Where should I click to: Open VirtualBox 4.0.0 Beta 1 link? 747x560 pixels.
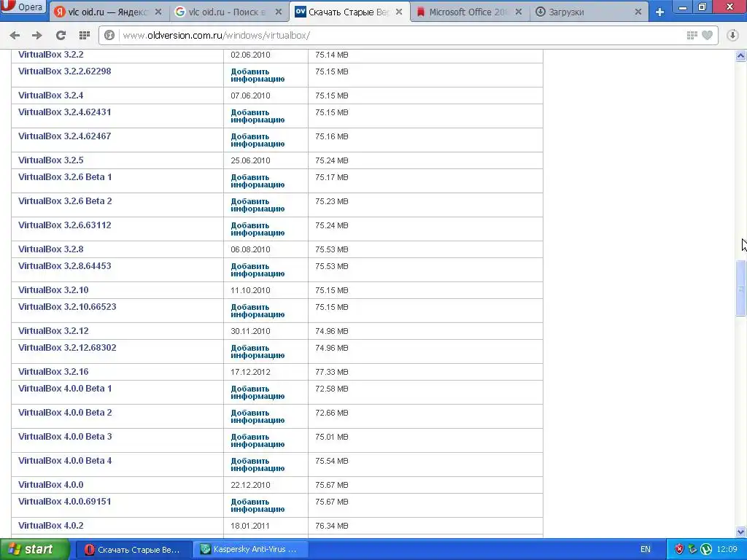coord(65,389)
